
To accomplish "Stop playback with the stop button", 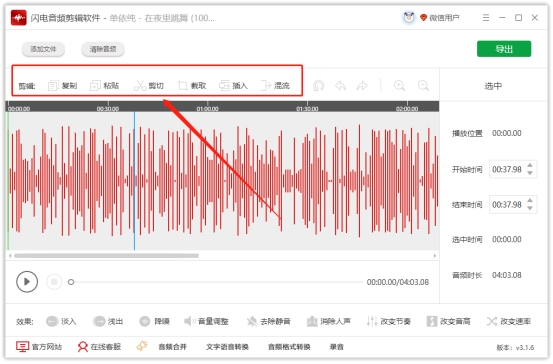I will 54,281.
